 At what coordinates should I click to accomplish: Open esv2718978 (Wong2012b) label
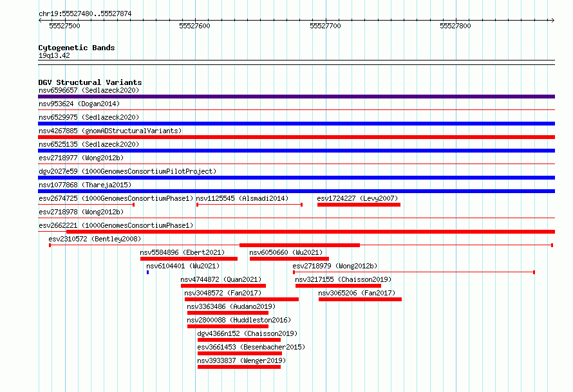[x=81, y=212]
